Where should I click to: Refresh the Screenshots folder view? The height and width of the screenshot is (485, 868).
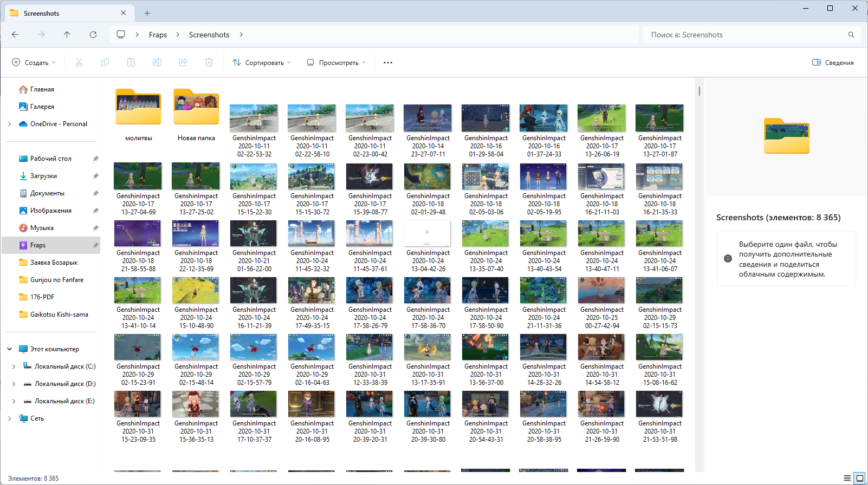coord(93,35)
